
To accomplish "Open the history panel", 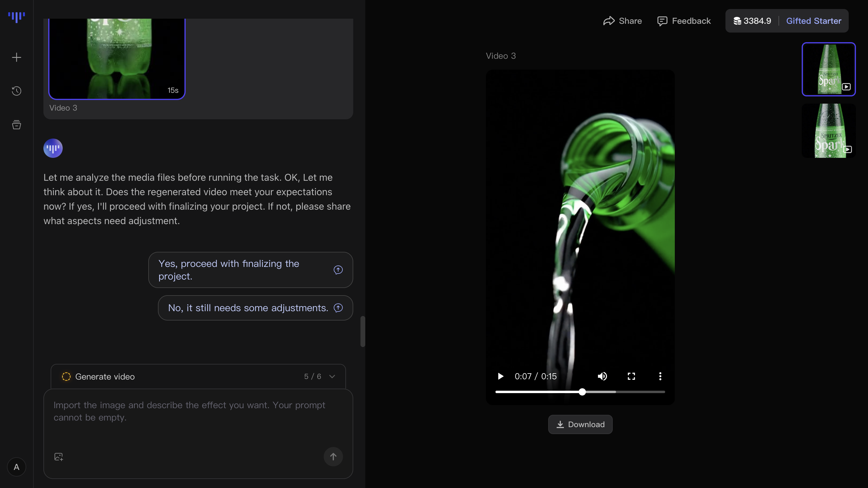I will (x=16, y=91).
